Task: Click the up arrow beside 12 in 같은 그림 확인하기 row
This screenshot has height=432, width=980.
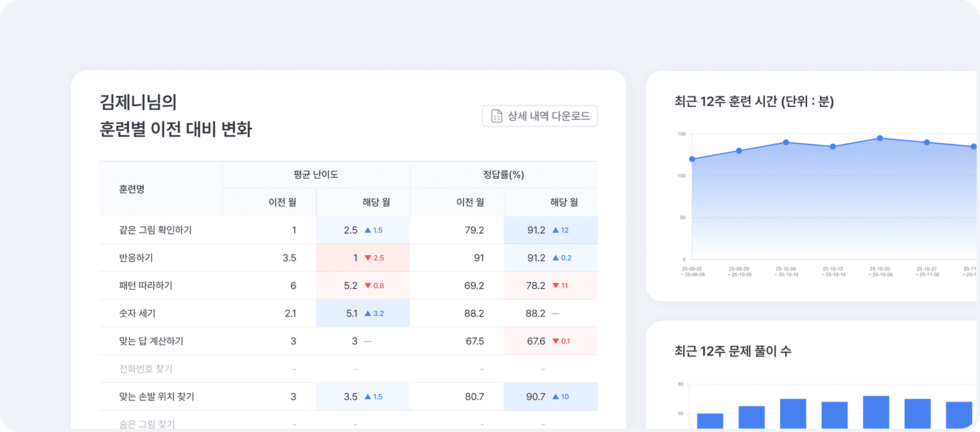Action: (x=556, y=230)
